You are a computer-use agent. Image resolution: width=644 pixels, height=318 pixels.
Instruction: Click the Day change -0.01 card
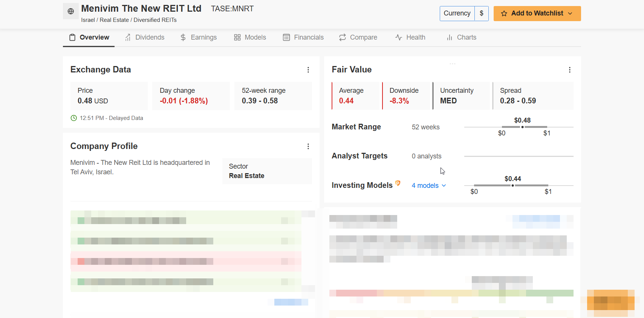[x=191, y=96]
